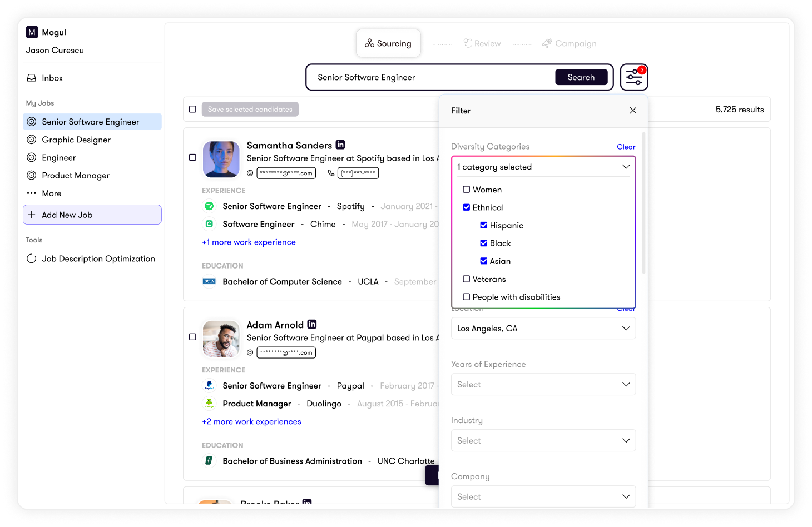
Task: Expand '+2 more work experiences' link
Action: [251, 422]
